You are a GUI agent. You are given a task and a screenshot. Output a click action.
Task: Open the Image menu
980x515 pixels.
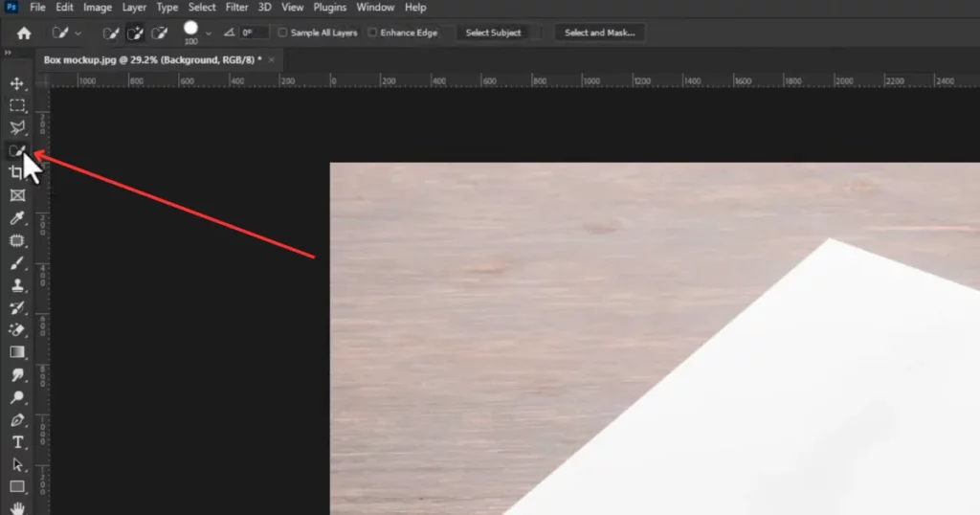click(x=98, y=8)
